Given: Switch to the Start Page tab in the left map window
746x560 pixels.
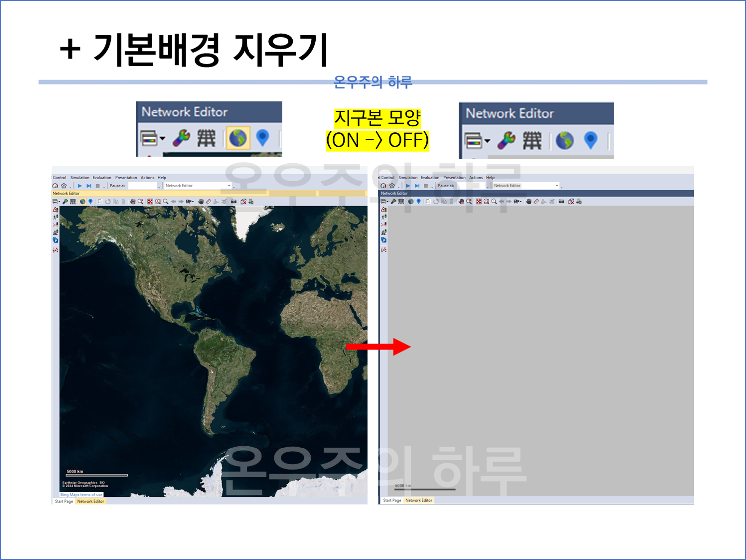Looking at the screenshot, I should tap(64, 501).
